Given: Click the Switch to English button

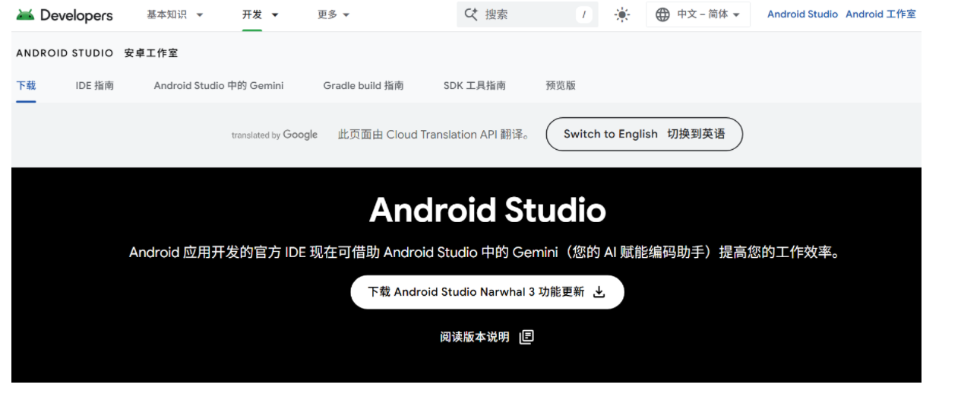Looking at the screenshot, I should [x=644, y=134].
